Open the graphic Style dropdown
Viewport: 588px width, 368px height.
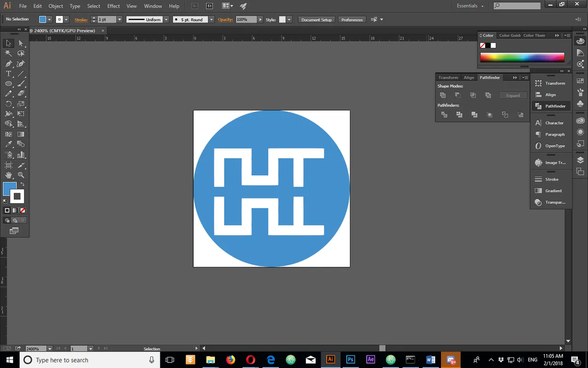tap(289, 20)
